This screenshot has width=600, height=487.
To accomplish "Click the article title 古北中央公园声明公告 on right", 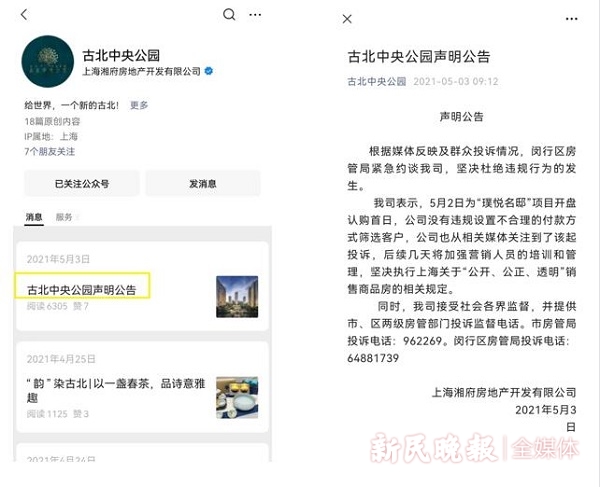I will (419, 56).
